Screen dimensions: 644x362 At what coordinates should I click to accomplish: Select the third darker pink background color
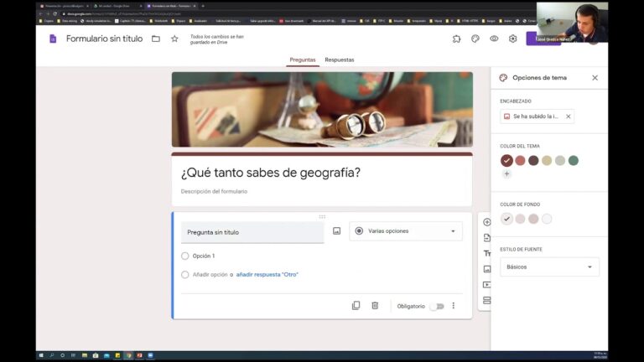click(x=533, y=219)
